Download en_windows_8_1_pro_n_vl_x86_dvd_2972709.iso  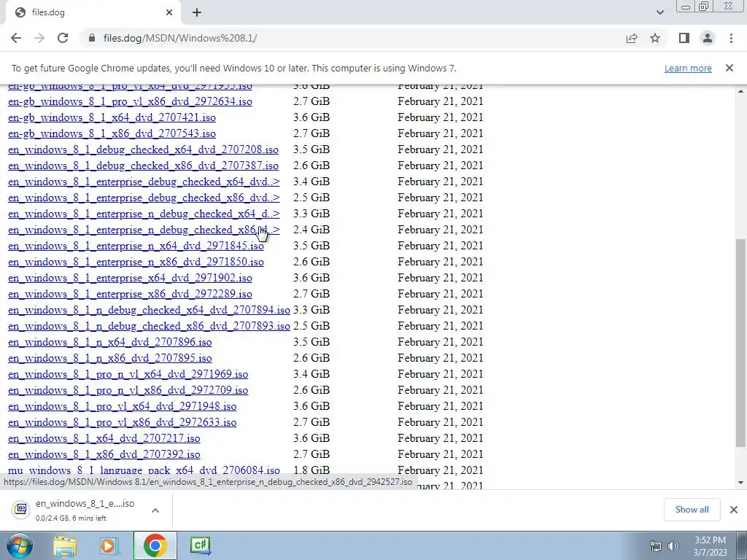(x=128, y=390)
